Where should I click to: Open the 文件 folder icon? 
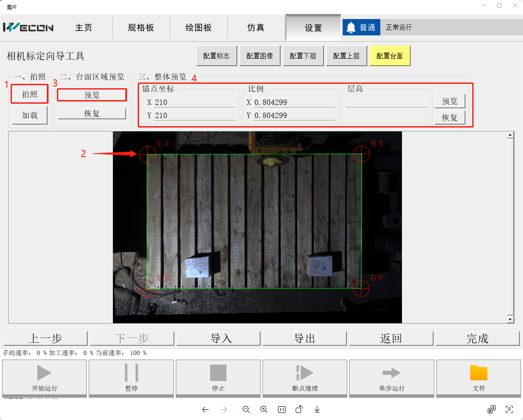[x=478, y=373]
